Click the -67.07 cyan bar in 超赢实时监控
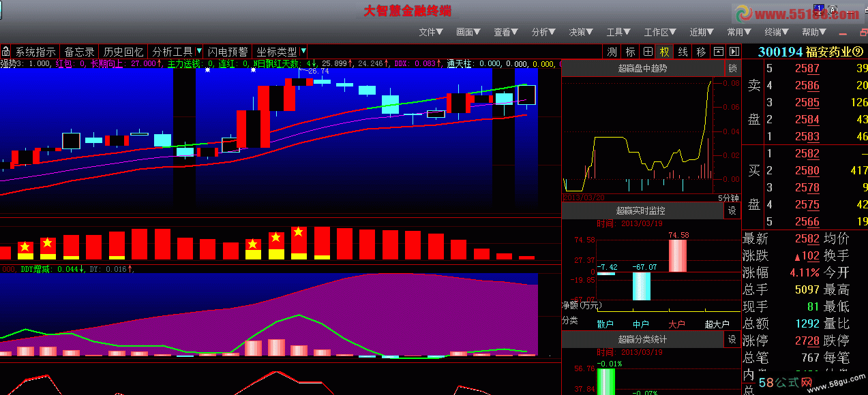 point(642,286)
